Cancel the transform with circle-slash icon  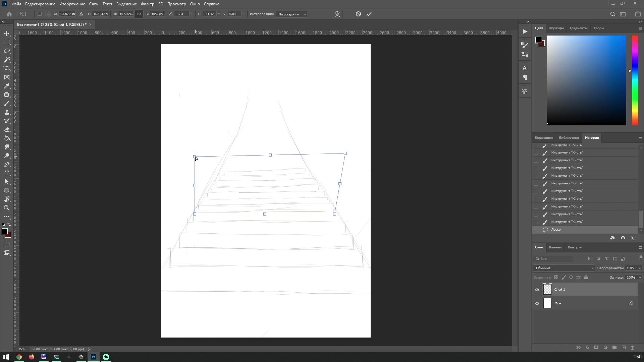pyautogui.click(x=358, y=14)
